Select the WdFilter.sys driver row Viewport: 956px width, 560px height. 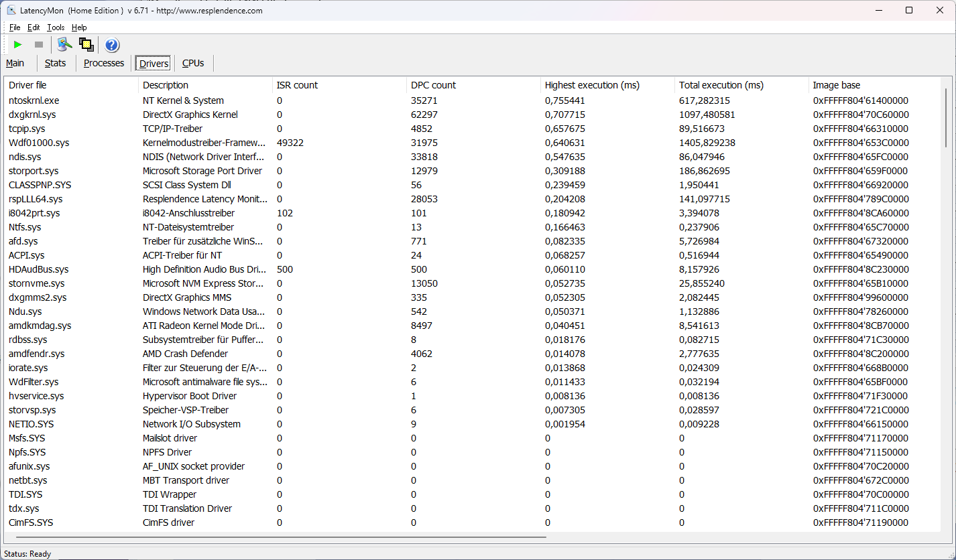coord(473,382)
